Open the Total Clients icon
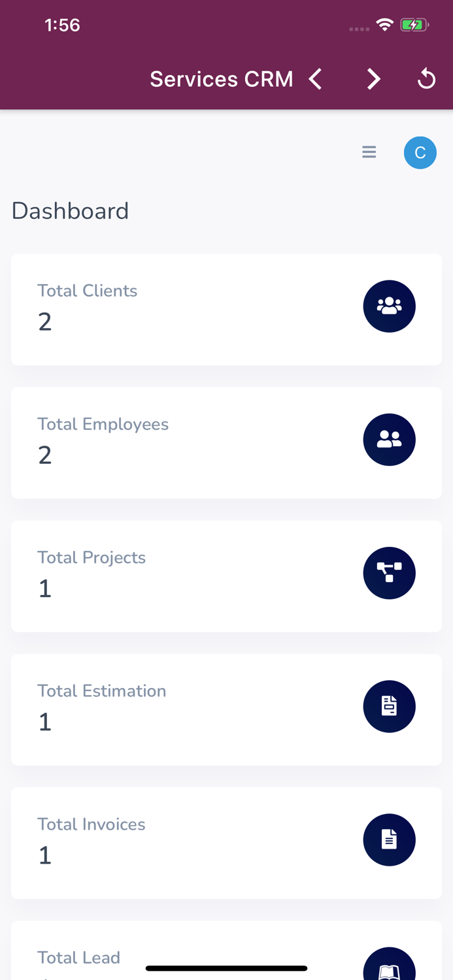 pos(390,306)
